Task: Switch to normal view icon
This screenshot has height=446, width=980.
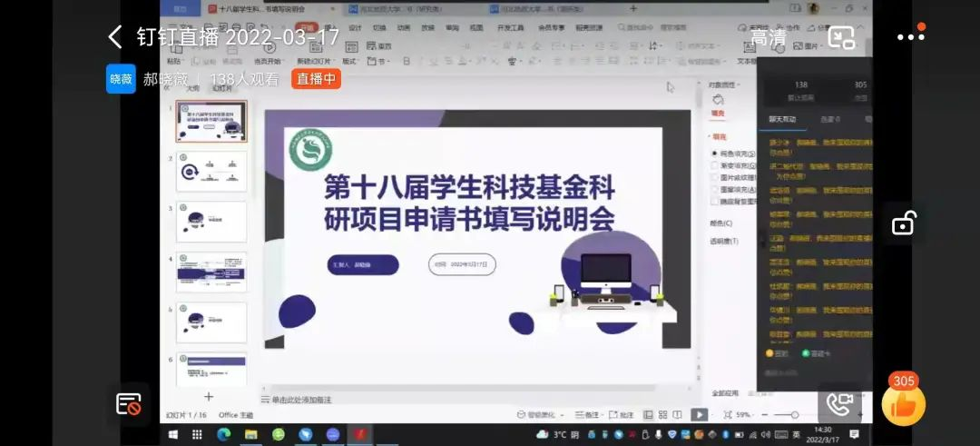Action: (648, 415)
